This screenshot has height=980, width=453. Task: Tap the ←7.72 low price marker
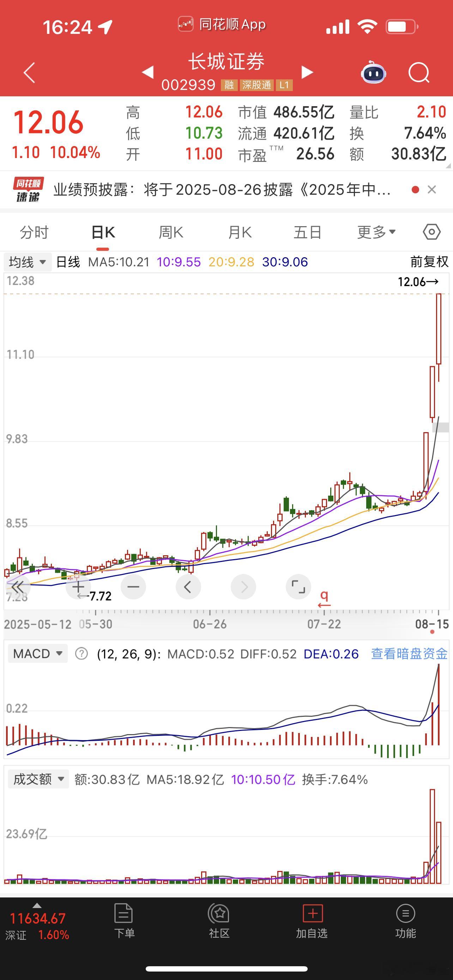[94, 596]
